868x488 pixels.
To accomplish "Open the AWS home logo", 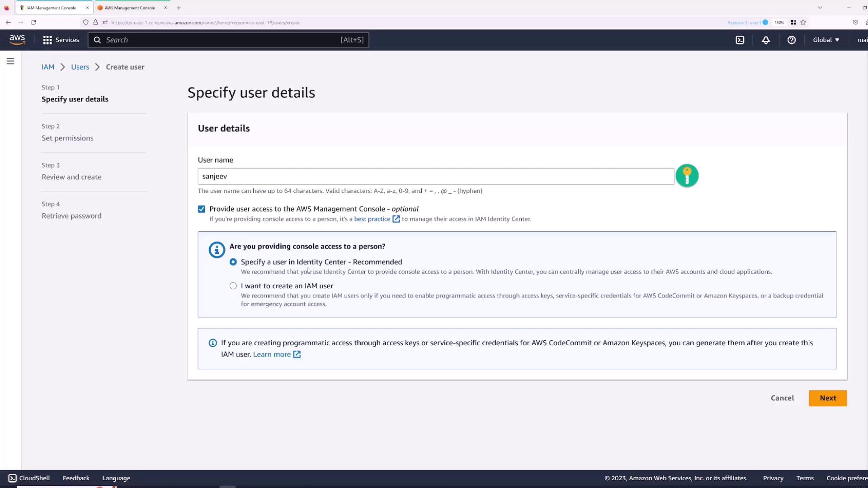I will (x=17, y=40).
